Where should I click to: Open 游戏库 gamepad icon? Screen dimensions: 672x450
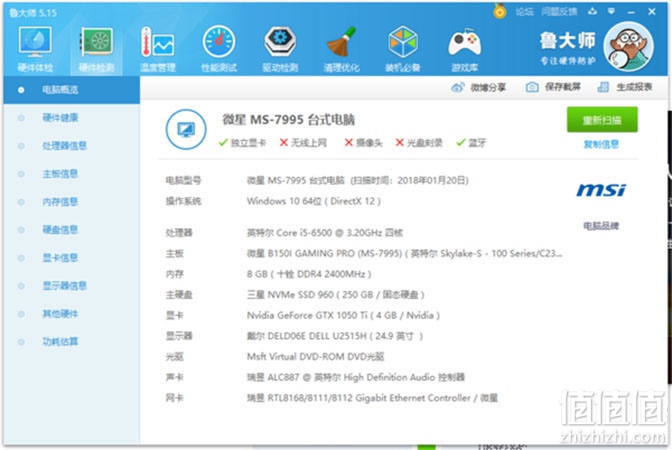pos(465,48)
